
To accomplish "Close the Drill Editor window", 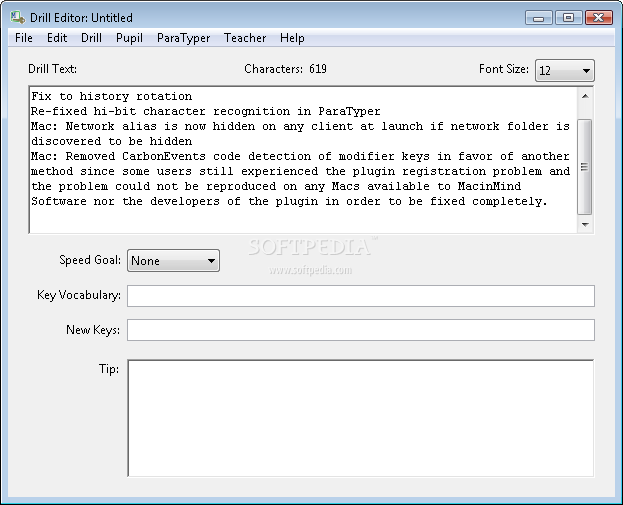I will [599, 18].
